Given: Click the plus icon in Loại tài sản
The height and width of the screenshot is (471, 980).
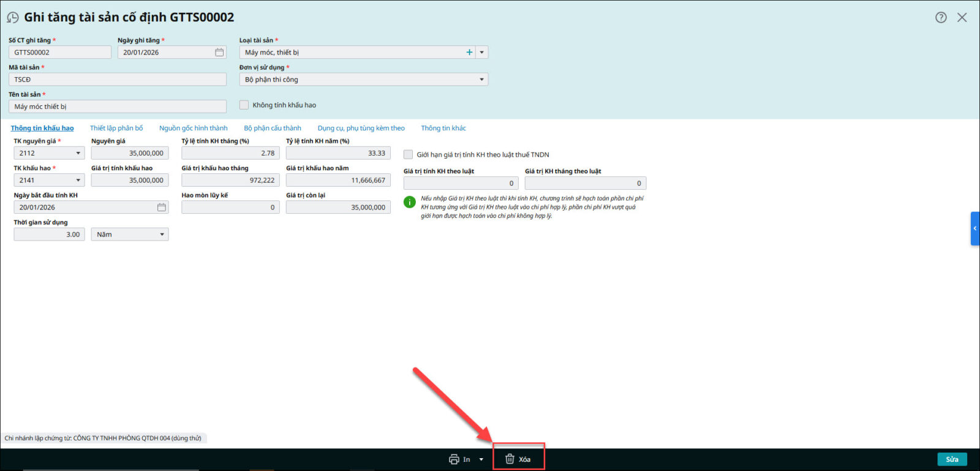Looking at the screenshot, I should coord(469,53).
